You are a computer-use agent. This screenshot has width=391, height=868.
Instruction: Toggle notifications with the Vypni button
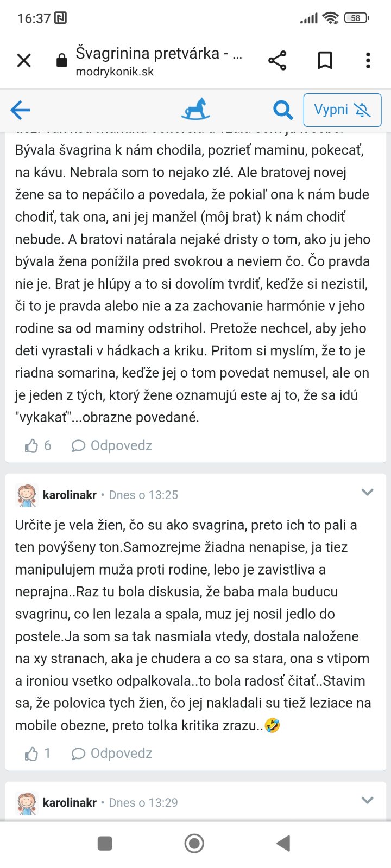[342, 110]
